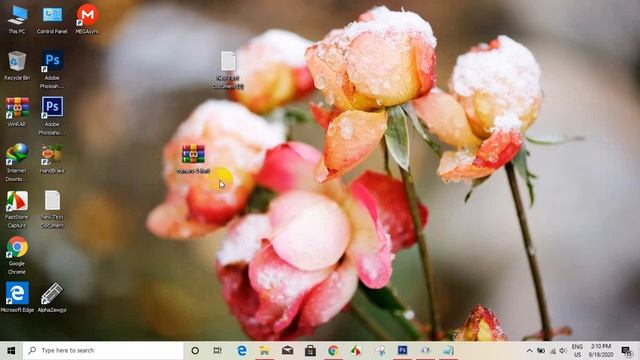Open Microsoft Store from the taskbar
This screenshot has width=640, height=360.
point(310,350)
